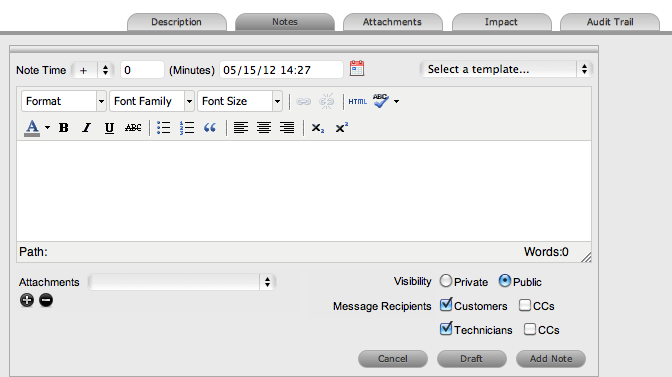
Task: Select Private visibility
Action: [x=446, y=281]
